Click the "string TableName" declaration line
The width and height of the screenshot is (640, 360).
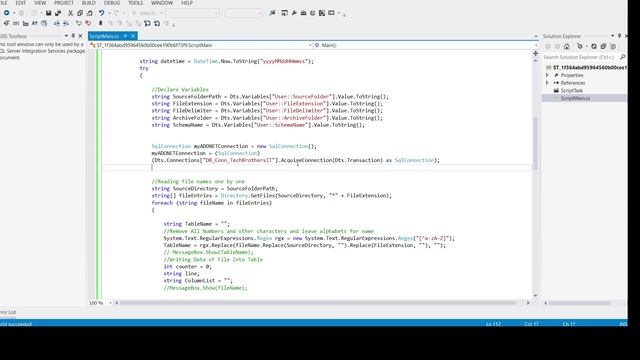197,224
